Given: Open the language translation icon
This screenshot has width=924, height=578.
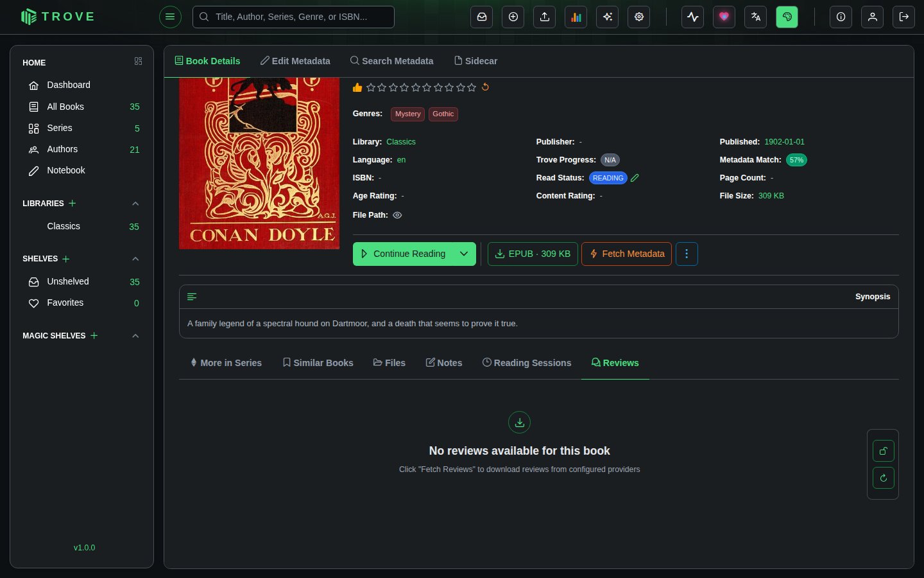Looking at the screenshot, I should (756, 17).
